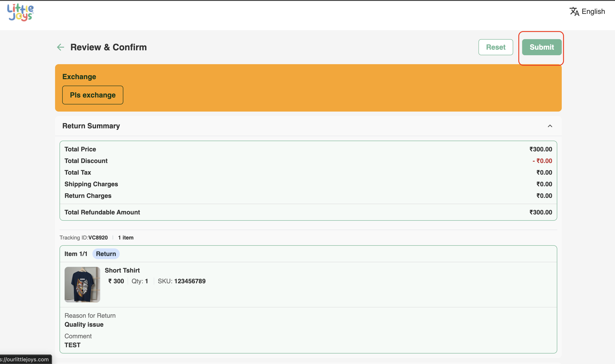Click the Return Summary heading
This screenshot has height=364, width=615.
coord(91,126)
